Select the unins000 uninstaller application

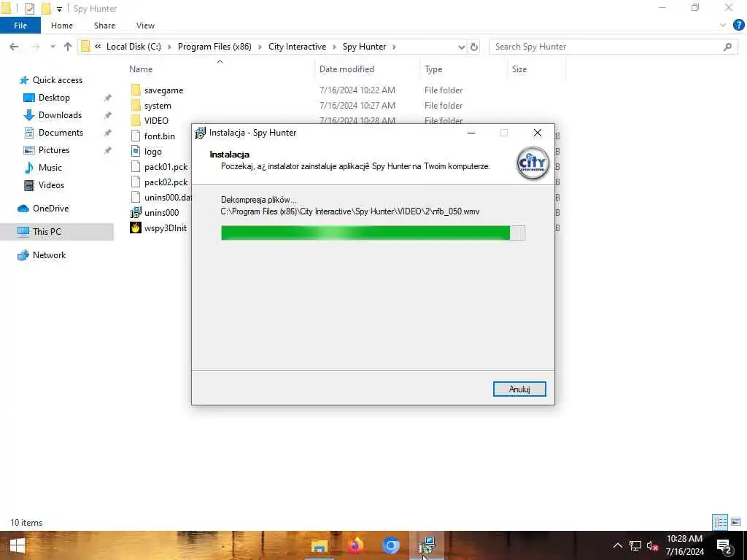pos(161,213)
